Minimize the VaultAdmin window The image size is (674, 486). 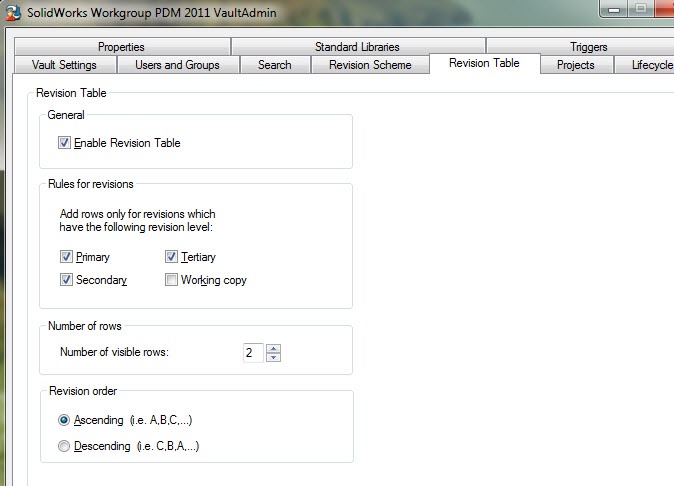tap(614, 9)
